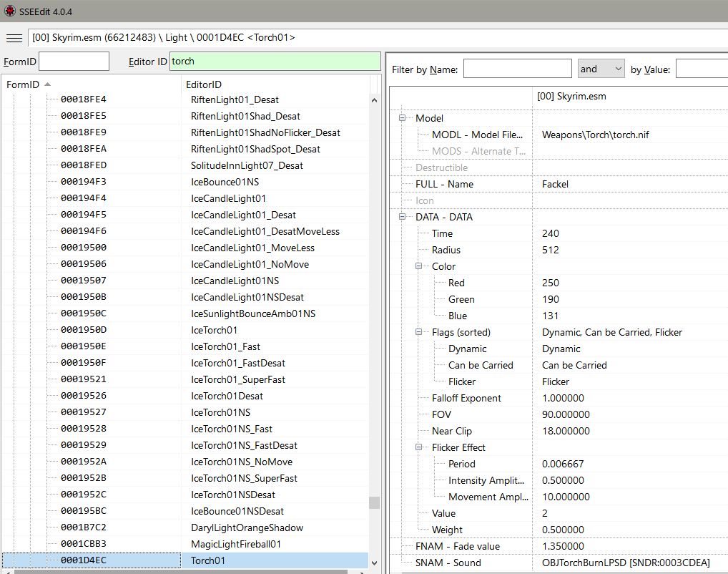Focus the FormID search field
The image size is (728, 574).
(x=74, y=62)
